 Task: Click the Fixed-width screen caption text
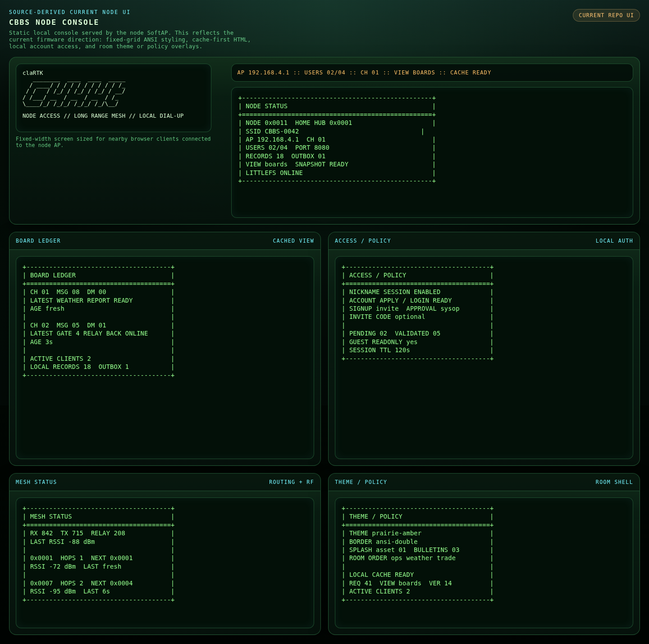click(x=113, y=142)
